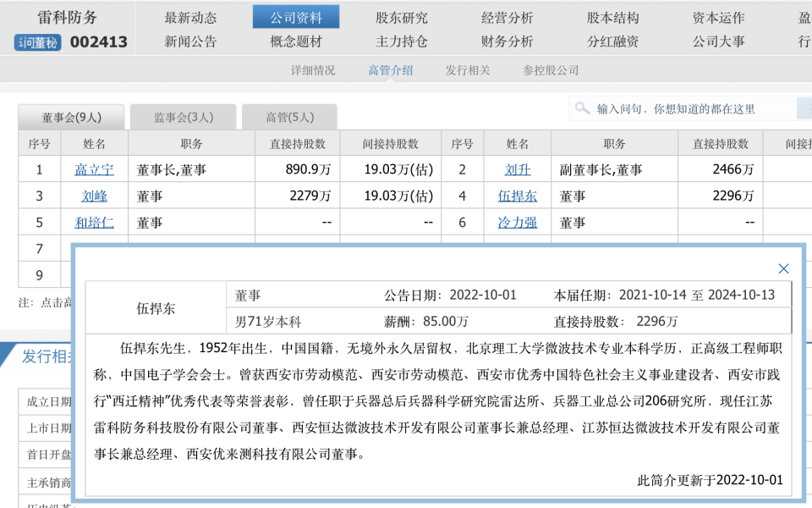Switch to the 高管(5人) tab
This screenshot has height=508, width=812.
coord(289,117)
